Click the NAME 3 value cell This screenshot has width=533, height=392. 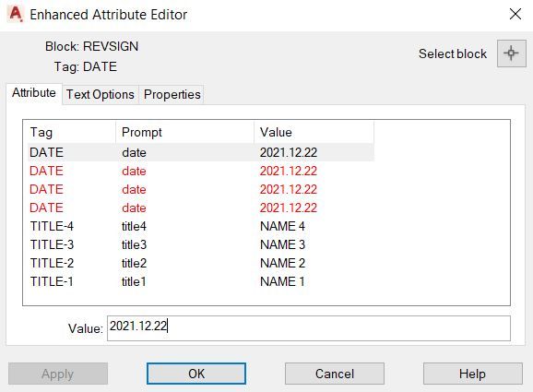(282, 244)
